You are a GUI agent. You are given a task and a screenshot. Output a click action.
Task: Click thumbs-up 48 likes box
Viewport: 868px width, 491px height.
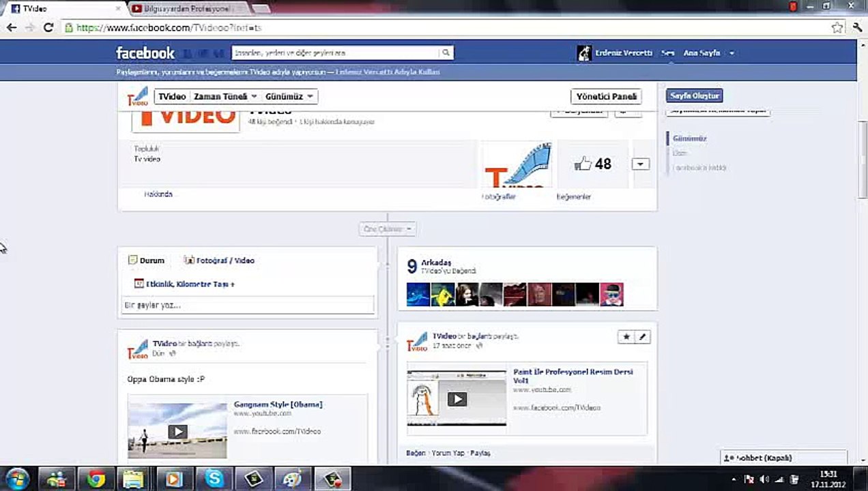click(x=592, y=164)
